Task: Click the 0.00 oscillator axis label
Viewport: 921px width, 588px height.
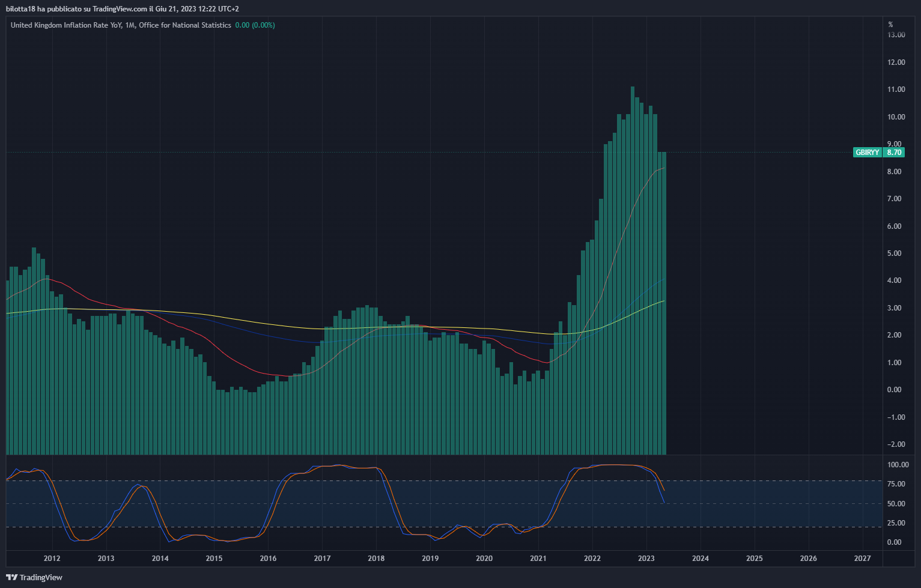Action: tap(895, 542)
